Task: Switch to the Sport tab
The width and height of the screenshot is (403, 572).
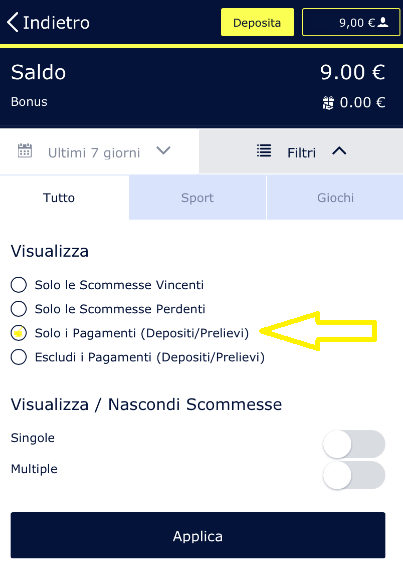Action: pos(197,197)
